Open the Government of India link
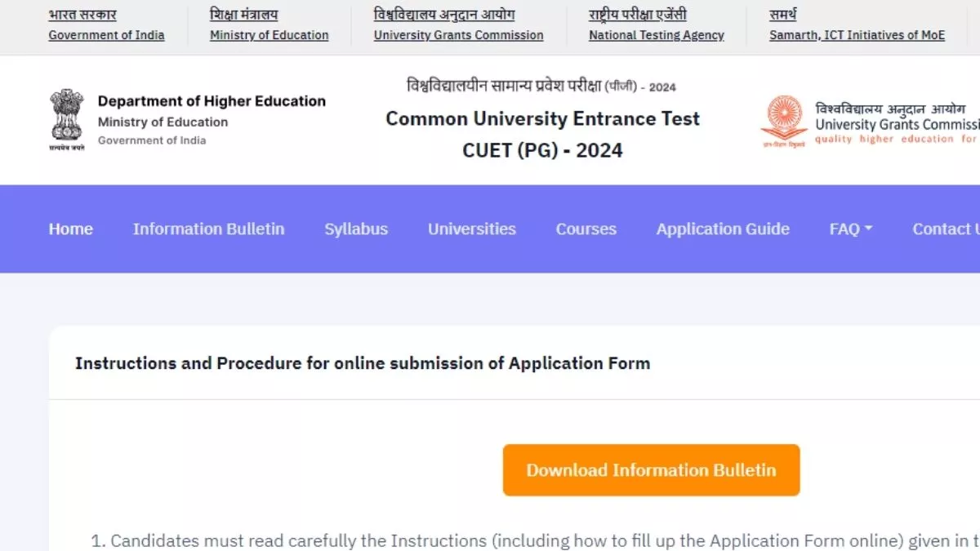The image size is (980, 551). coord(106,35)
